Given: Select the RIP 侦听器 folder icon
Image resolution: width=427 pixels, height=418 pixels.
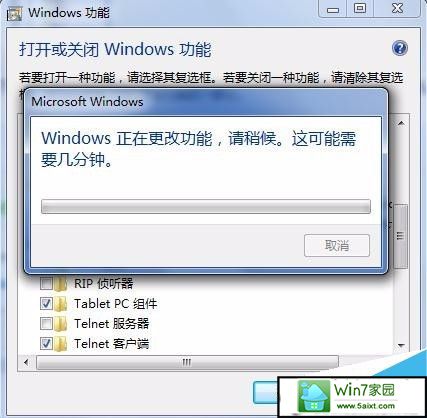Looking at the screenshot, I should [60, 284].
